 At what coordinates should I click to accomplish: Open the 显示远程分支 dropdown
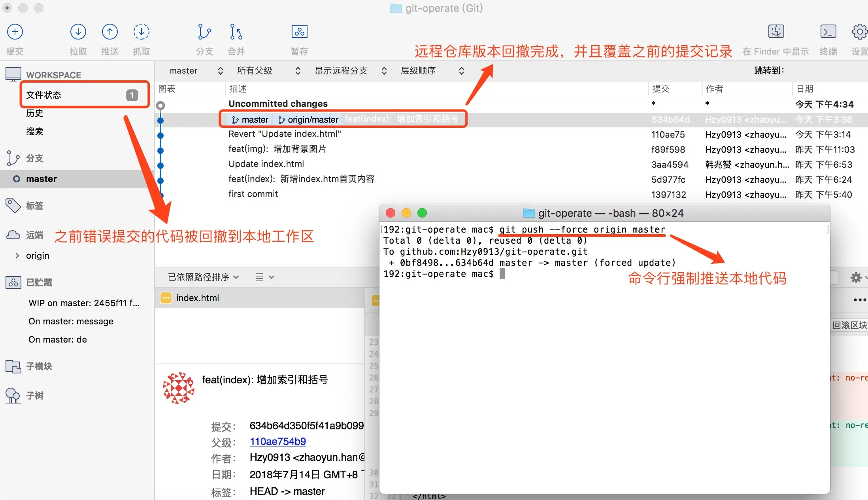[x=351, y=71]
